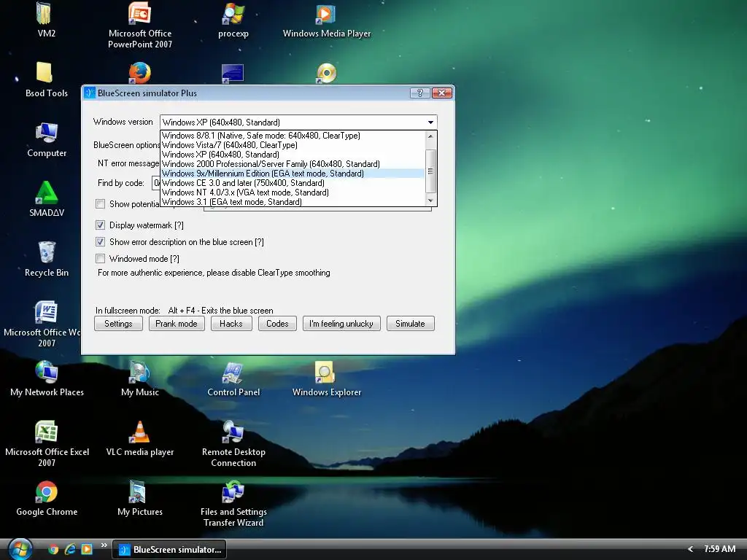
Task: Click dropdown list scroll down arrow
Action: point(430,201)
